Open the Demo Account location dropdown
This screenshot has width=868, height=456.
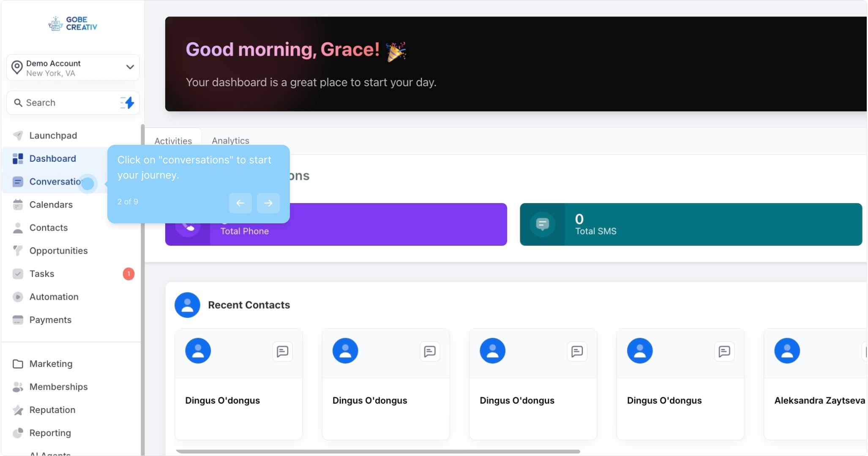tap(73, 68)
